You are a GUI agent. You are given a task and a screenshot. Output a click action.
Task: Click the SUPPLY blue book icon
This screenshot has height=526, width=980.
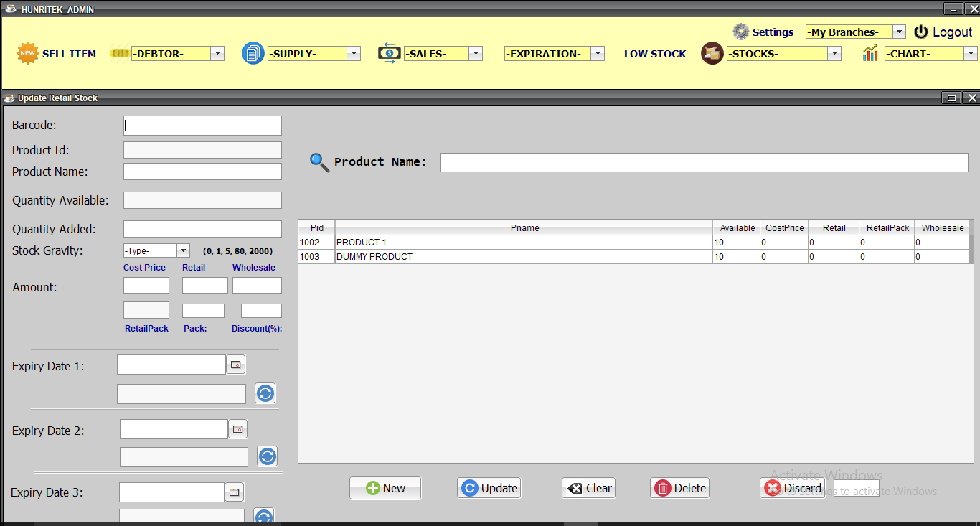click(253, 52)
